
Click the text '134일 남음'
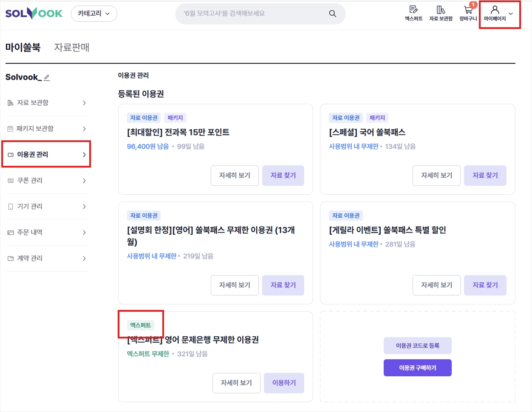coord(400,146)
